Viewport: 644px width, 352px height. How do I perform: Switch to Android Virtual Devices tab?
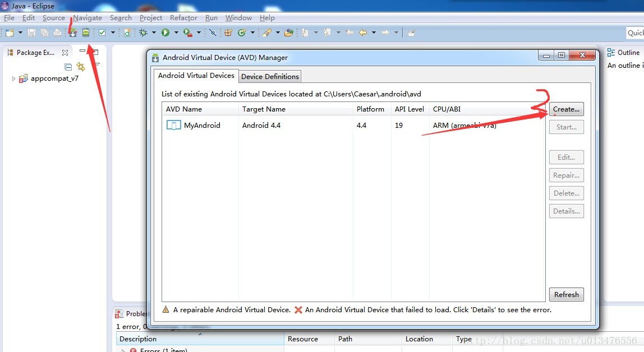[196, 76]
